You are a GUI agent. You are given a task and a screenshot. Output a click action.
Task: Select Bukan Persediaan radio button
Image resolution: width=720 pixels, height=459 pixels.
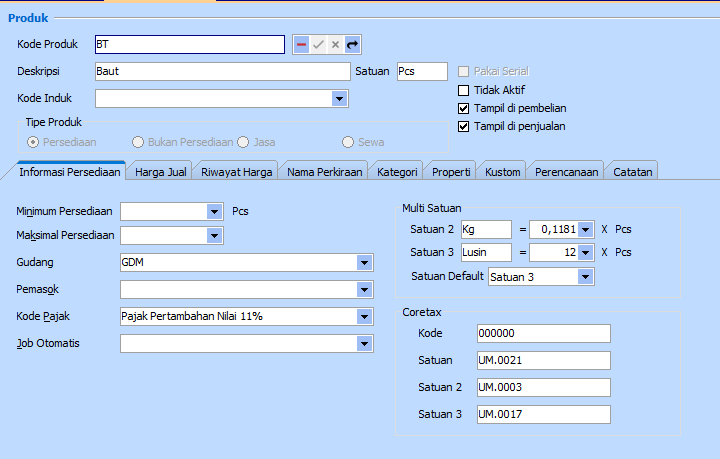138,142
